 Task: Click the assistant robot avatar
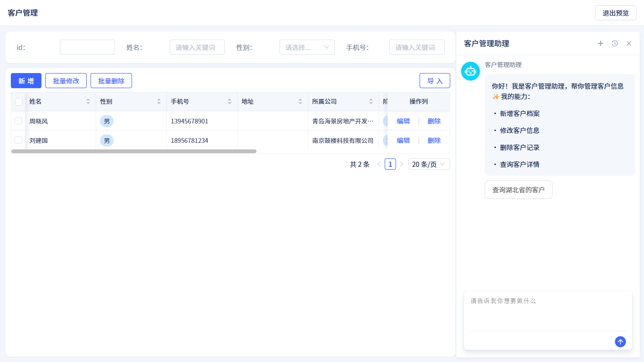(x=471, y=71)
